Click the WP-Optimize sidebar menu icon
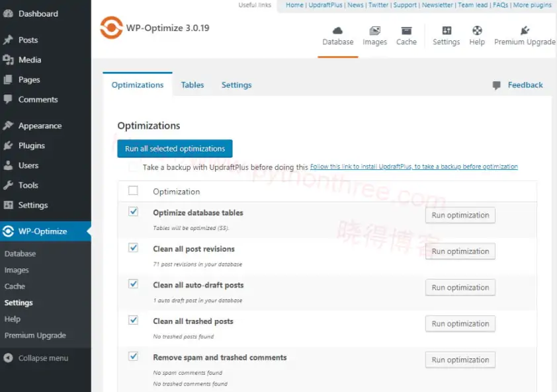The height and width of the screenshot is (392, 557). pos(8,231)
